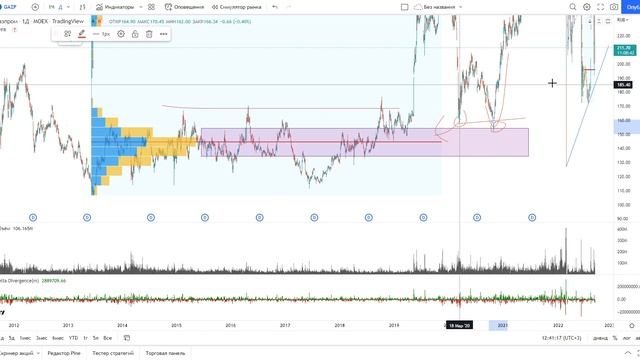The width and height of the screenshot is (640, 360).
Task: Open the chart interval dropdown arrow
Action: (x=68, y=7)
